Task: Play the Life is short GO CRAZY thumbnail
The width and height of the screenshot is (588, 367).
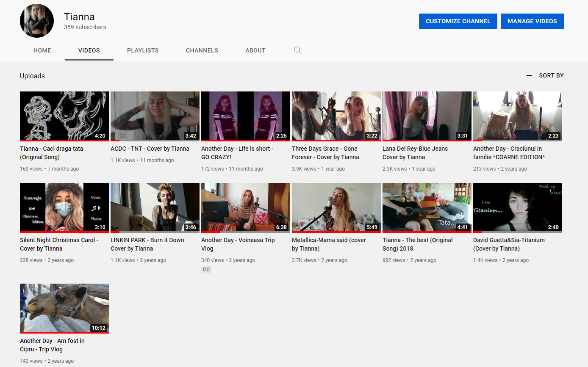Action: pos(246,116)
